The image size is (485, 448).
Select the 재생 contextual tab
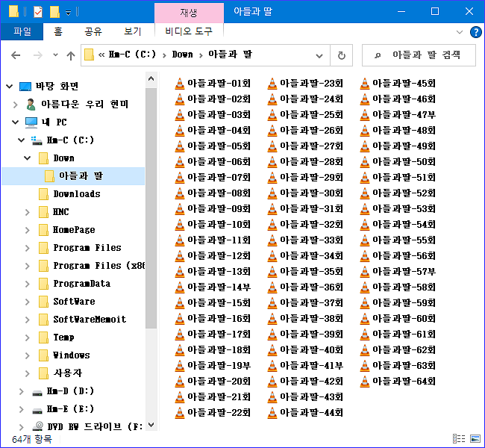tap(189, 13)
